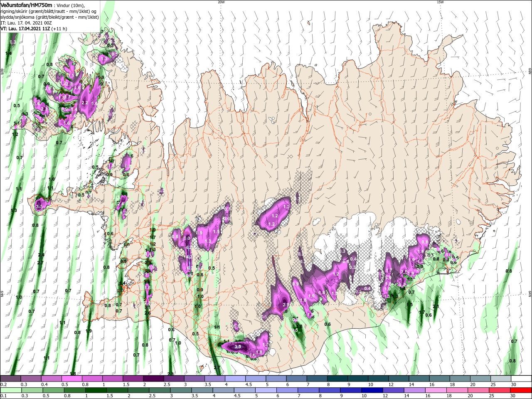This screenshot has height=399, width=532.
Task: Pick the white swatch ending the purple legend row
Action: tap(521, 379)
